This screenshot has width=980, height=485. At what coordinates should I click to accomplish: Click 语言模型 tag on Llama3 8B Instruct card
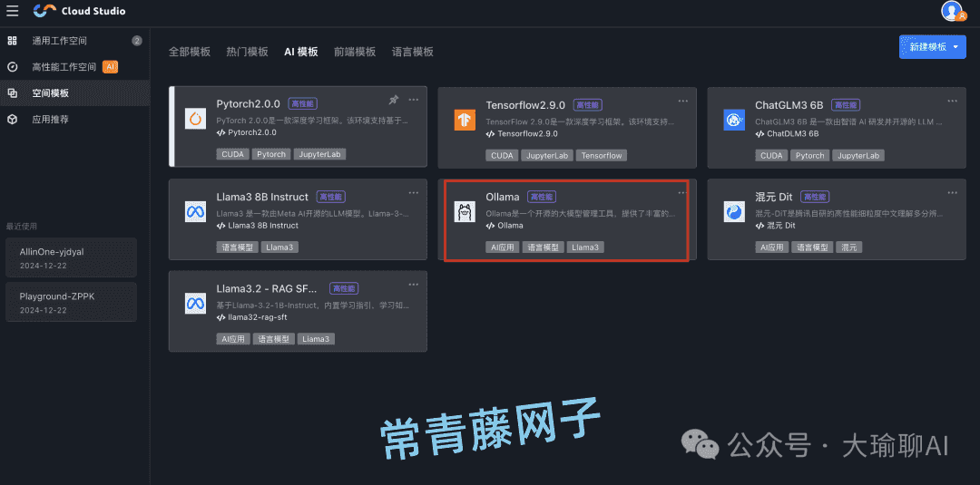(x=238, y=247)
